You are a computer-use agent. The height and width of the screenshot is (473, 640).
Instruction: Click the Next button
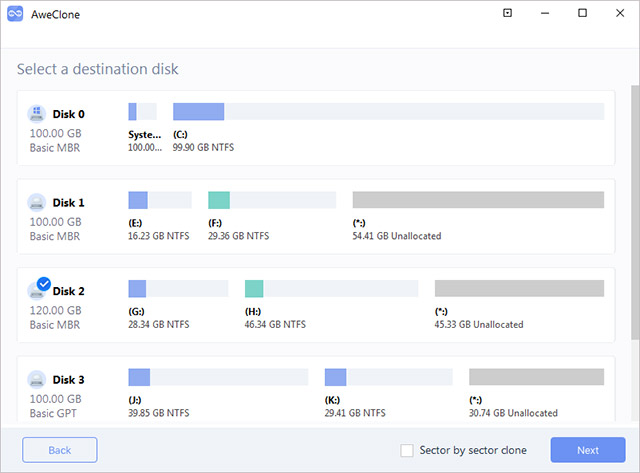pos(587,450)
